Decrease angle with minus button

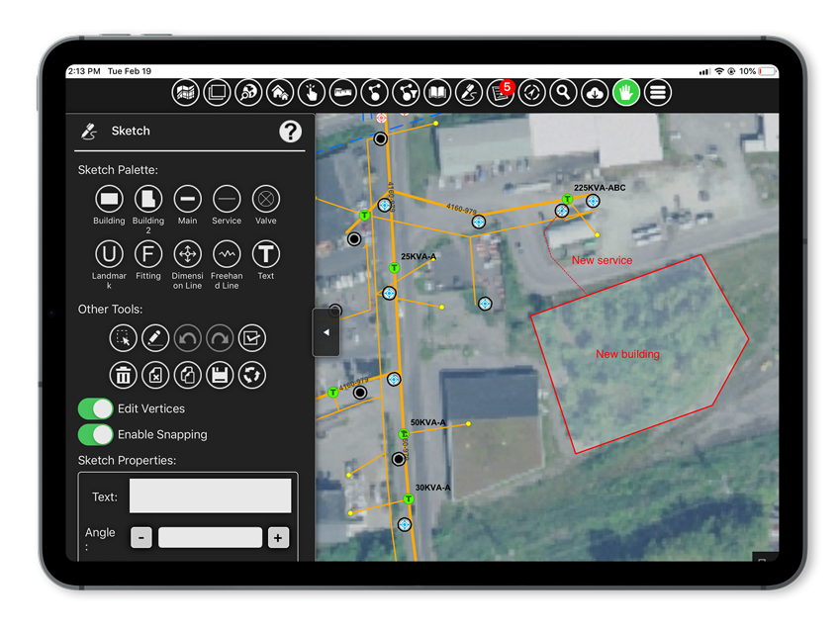141,537
